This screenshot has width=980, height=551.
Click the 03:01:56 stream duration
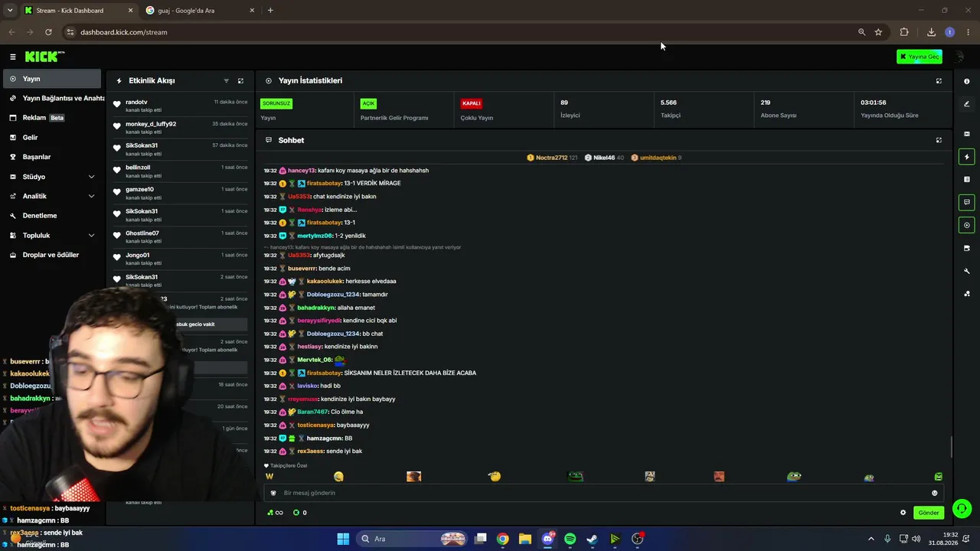pyautogui.click(x=874, y=103)
